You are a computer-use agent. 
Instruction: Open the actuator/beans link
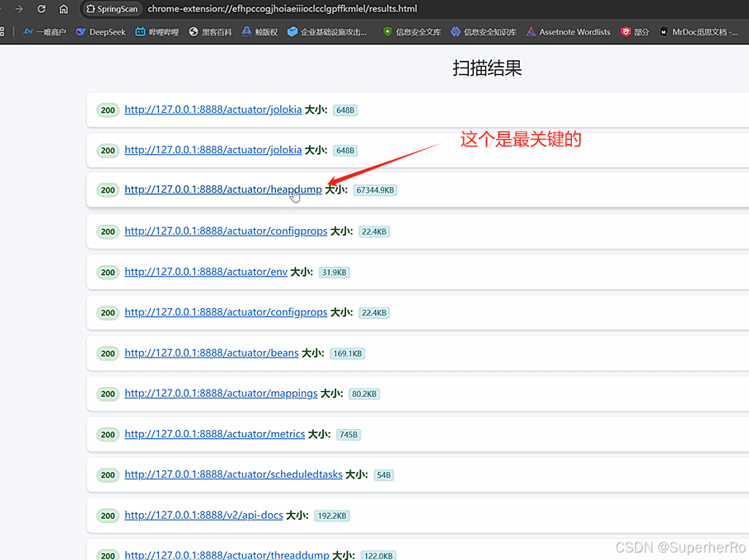pyautogui.click(x=212, y=352)
